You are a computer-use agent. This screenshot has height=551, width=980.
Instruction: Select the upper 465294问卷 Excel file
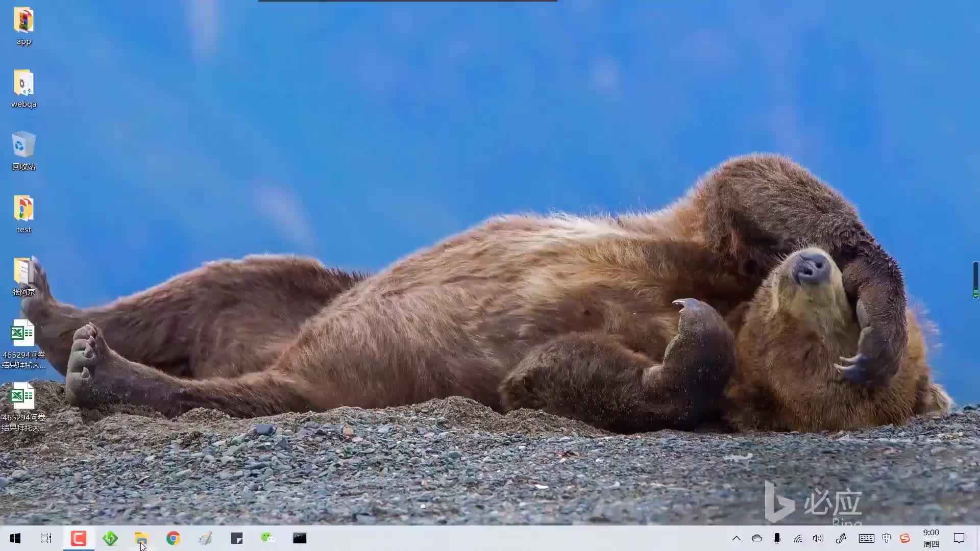[23, 344]
